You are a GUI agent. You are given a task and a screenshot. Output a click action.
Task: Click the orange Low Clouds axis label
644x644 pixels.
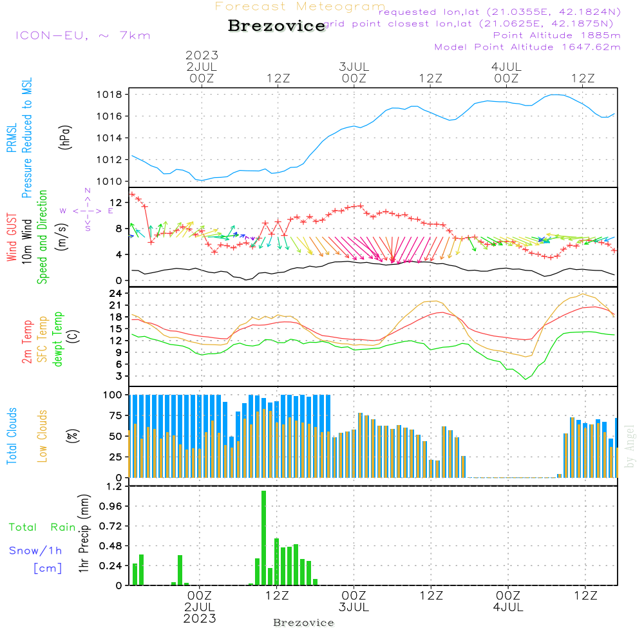tap(43, 436)
